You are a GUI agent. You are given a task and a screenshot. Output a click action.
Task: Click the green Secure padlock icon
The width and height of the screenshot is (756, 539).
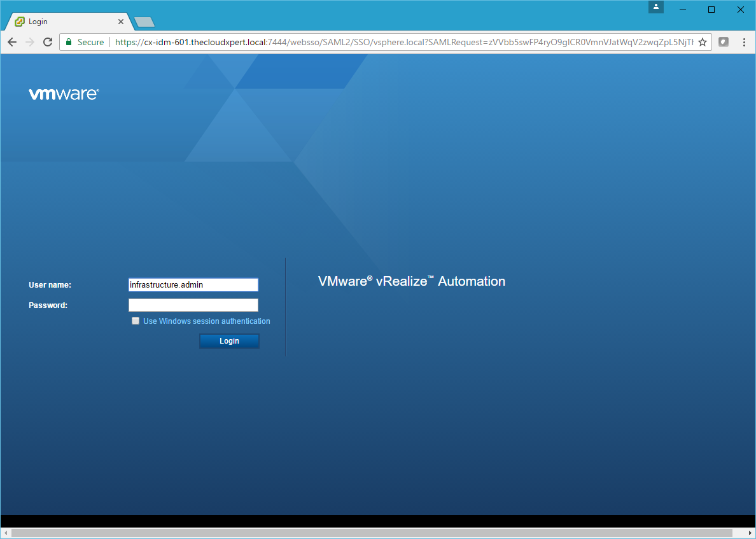click(69, 42)
